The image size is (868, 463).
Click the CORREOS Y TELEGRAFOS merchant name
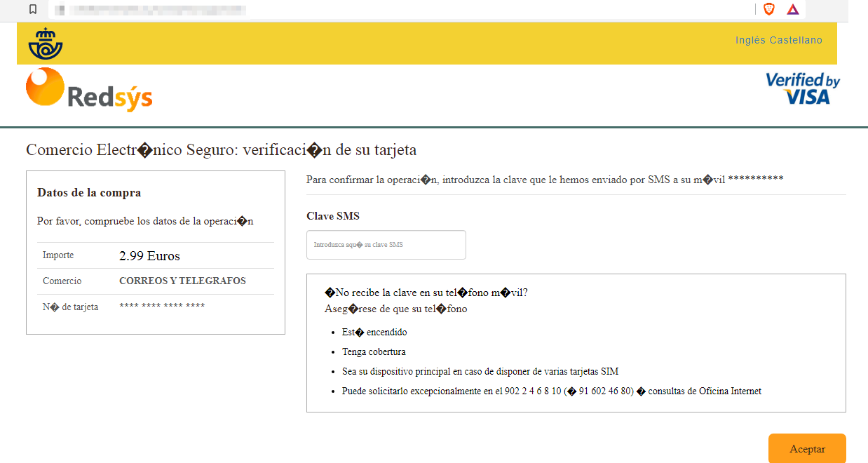[x=182, y=281]
